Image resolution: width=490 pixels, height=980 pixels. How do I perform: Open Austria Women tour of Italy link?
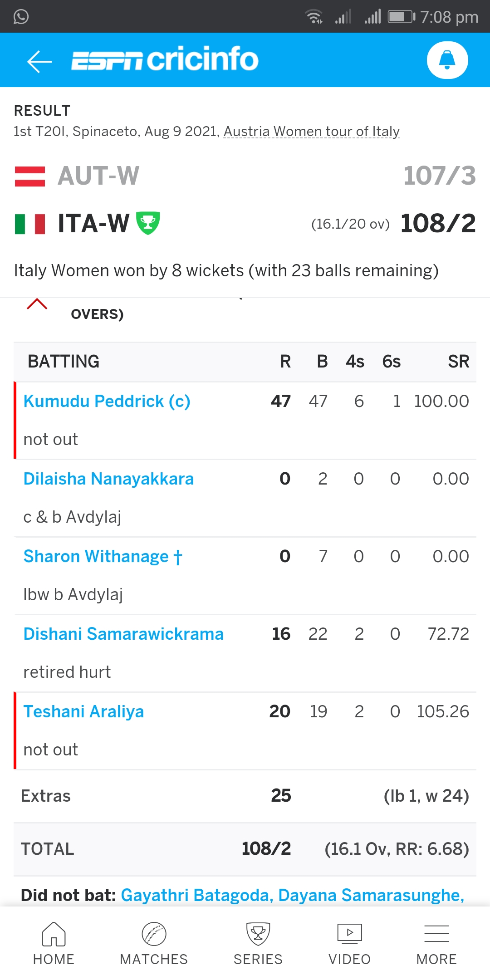(x=312, y=132)
